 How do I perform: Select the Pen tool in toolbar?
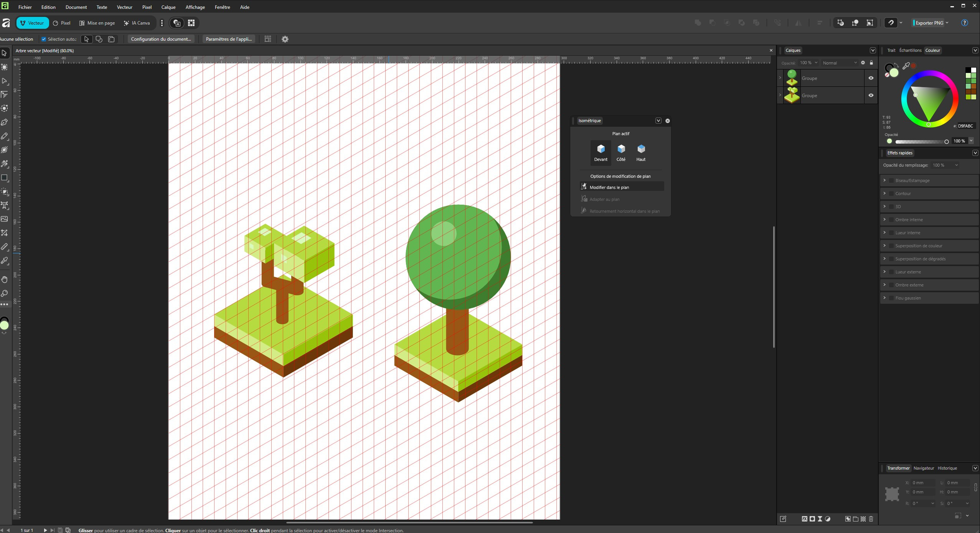point(5,122)
